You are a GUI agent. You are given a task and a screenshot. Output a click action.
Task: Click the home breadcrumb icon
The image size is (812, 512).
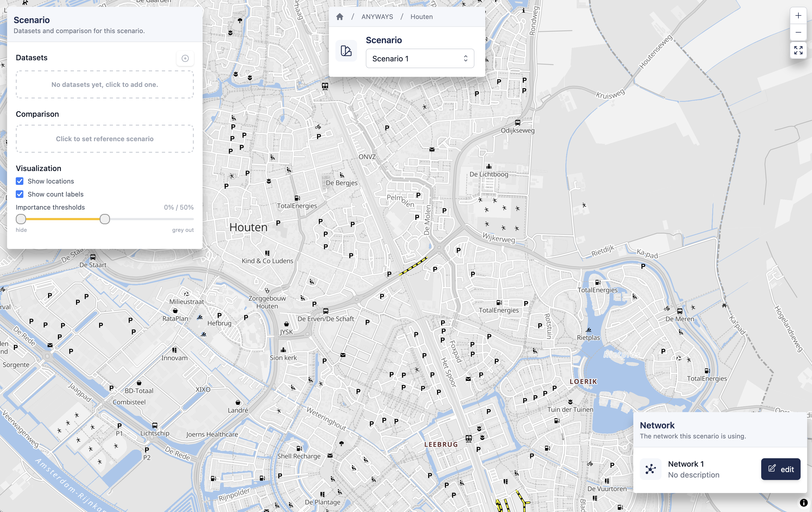(x=340, y=16)
